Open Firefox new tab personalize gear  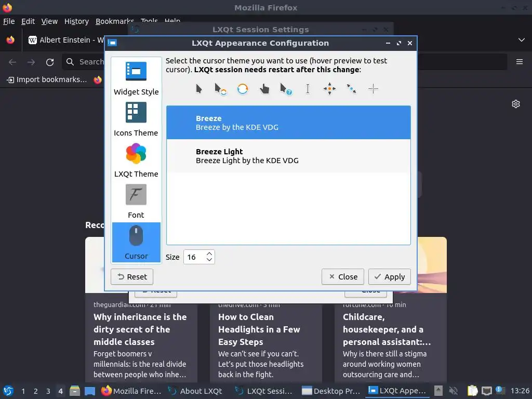pyautogui.click(x=516, y=104)
